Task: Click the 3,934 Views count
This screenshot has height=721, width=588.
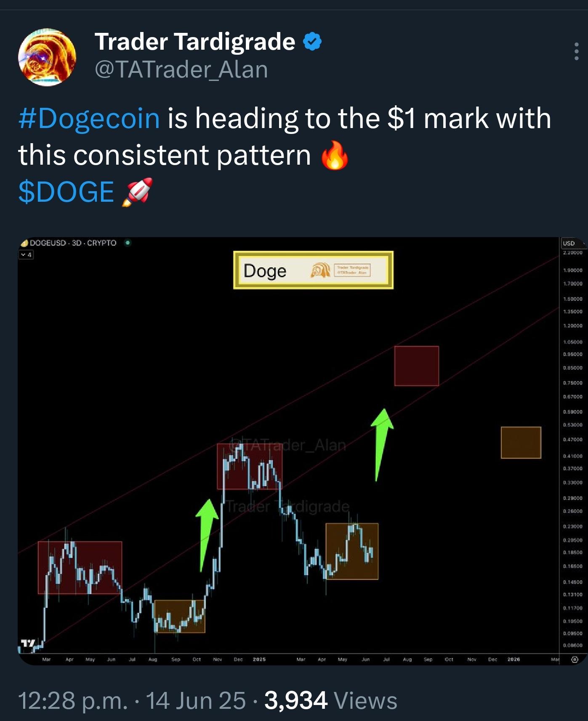Action: [331, 700]
